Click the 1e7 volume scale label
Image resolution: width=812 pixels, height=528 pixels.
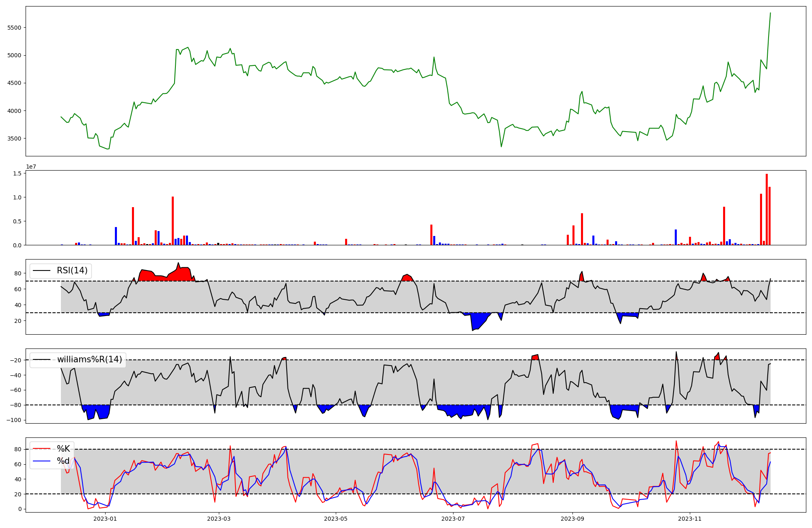click(31, 167)
